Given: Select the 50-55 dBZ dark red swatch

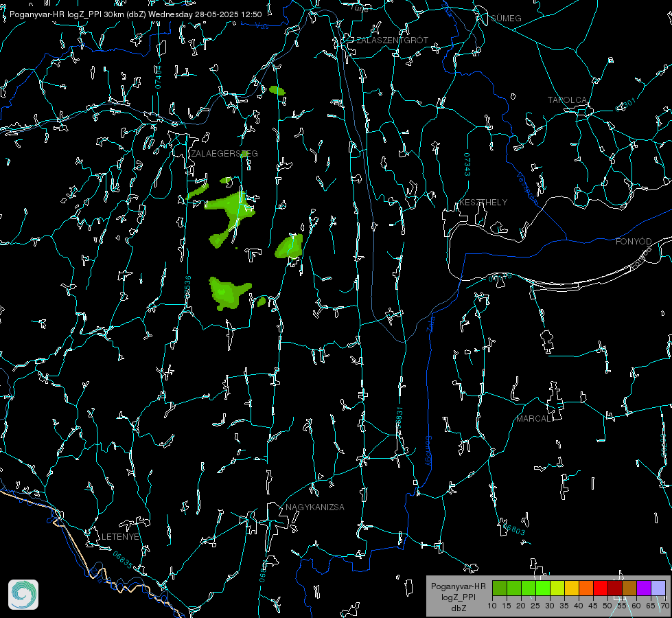Looking at the screenshot, I should pos(615,588).
